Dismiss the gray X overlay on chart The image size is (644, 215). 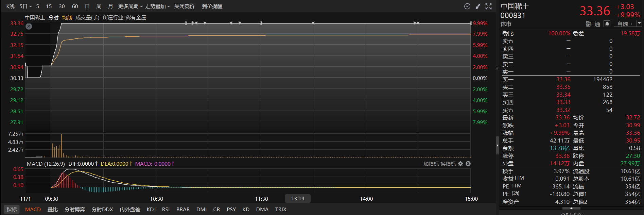pyautogui.click(x=29, y=27)
